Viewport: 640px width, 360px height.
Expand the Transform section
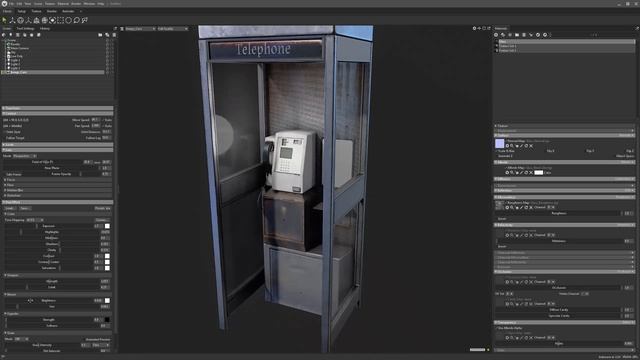[x=58, y=108]
